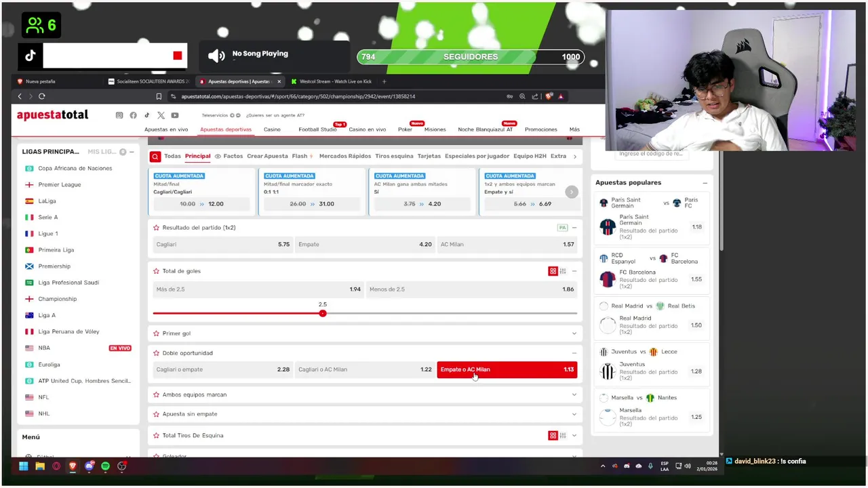Screen dimensions: 868x488
Task: Show hidden system tray icons
Action: 603,466
